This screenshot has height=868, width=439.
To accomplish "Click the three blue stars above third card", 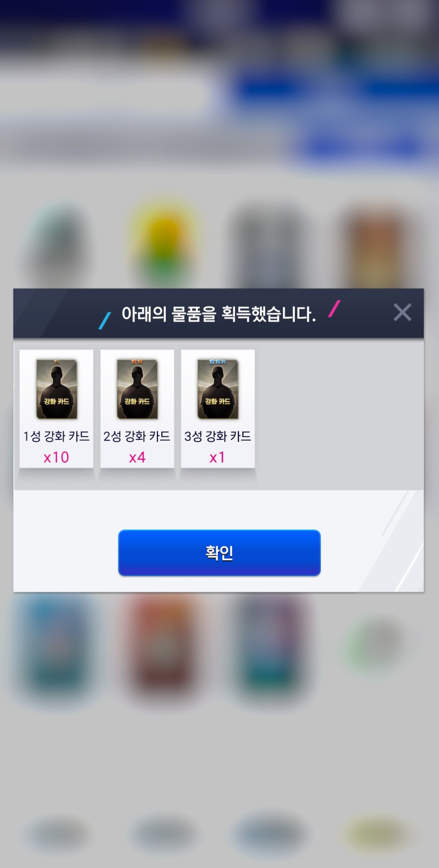I will (x=218, y=361).
